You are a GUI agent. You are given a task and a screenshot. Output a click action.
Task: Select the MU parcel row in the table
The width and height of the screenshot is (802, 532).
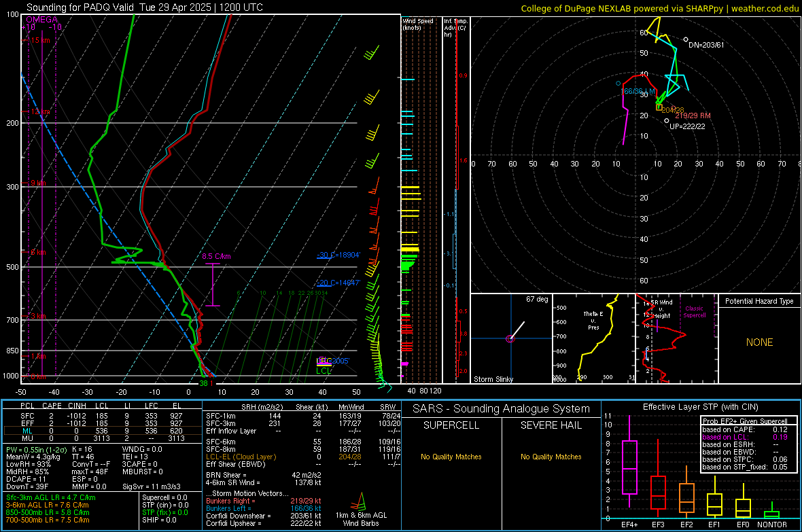click(x=103, y=438)
